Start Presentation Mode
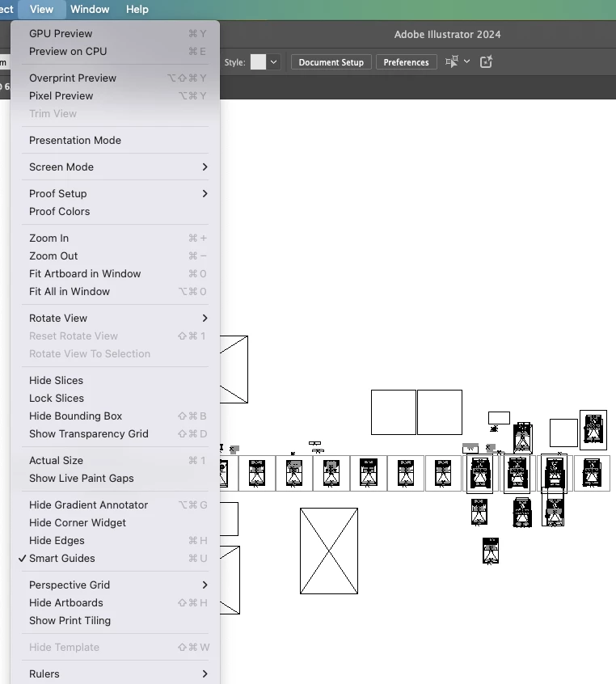 point(115,141)
